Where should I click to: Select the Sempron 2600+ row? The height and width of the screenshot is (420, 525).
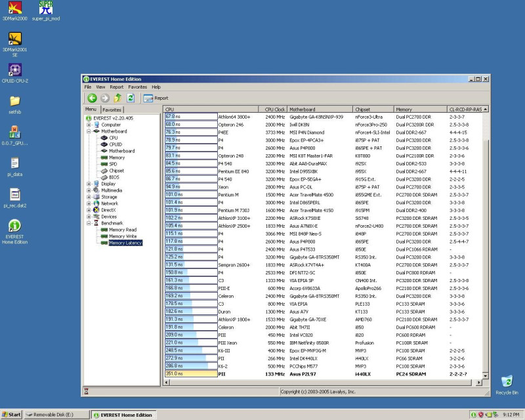click(x=323, y=265)
